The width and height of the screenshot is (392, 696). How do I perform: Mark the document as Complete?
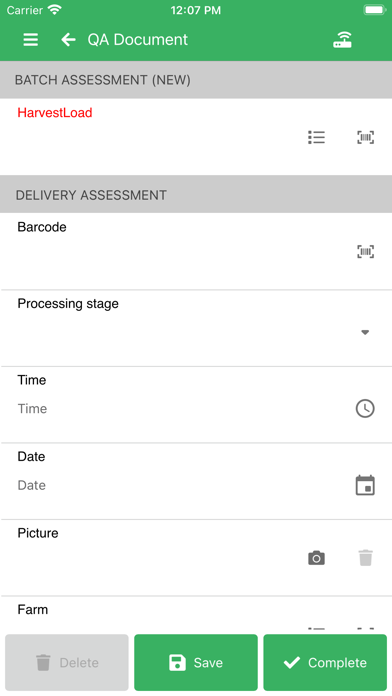[325, 662]
